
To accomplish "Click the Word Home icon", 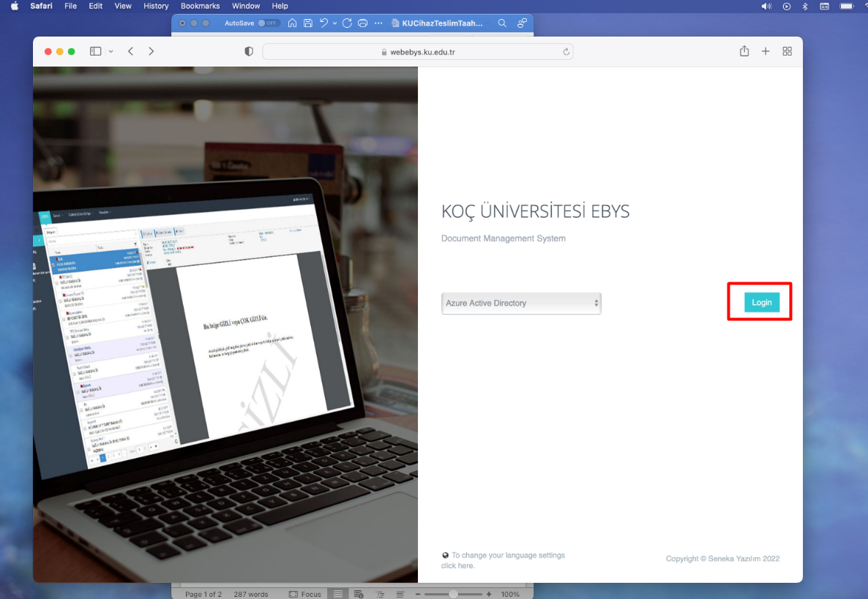I will 292,23.
